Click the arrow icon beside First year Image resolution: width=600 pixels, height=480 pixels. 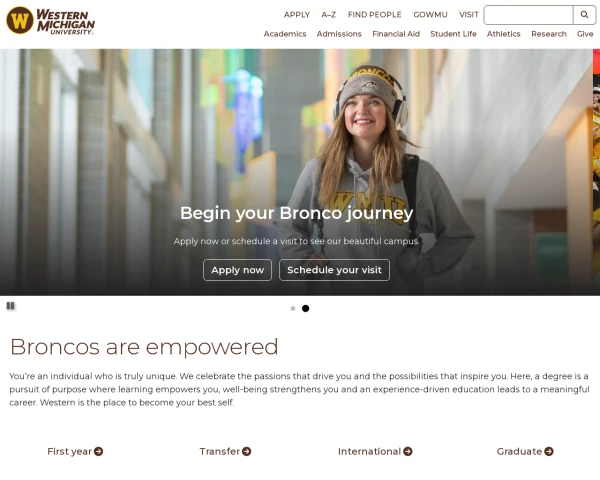pos(98,452)
